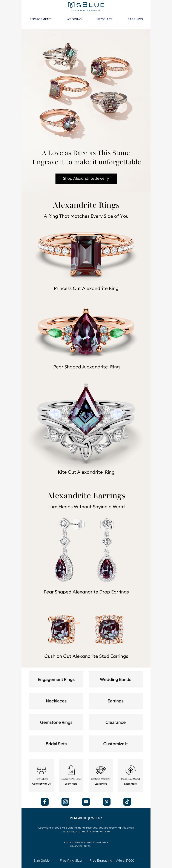The height and width of the screenshot is (868, 172).
Task: Open the Free Ring Sizer footer link
Action: 71,860
